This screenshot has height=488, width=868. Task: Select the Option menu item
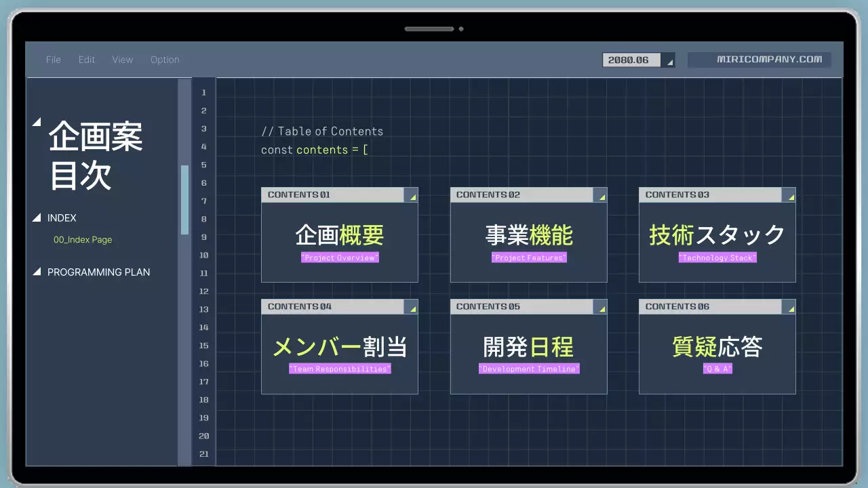(x=165, y=60)
